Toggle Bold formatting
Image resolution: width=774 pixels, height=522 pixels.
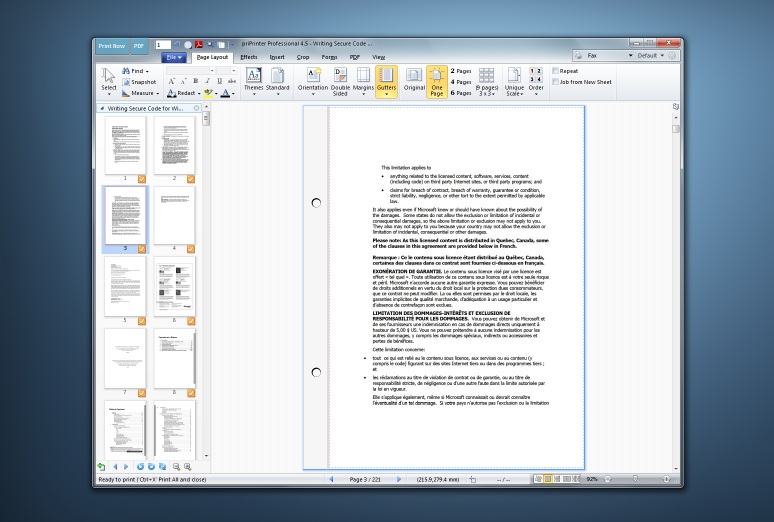tap(195, 81)
